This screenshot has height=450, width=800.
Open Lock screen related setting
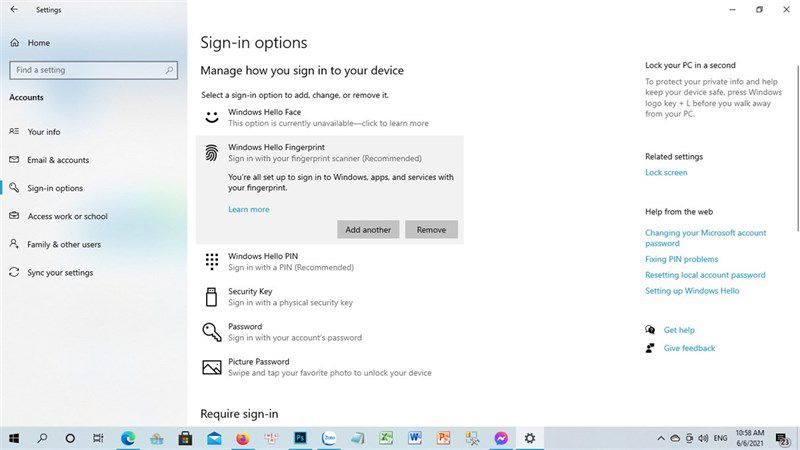pyautogui.click(x=666, y=172)
